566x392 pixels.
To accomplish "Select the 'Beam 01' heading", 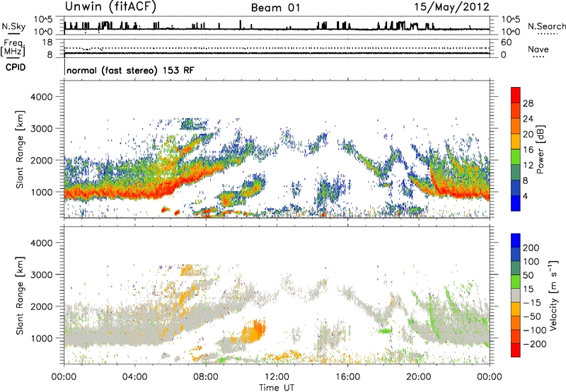I will (276, 8).
